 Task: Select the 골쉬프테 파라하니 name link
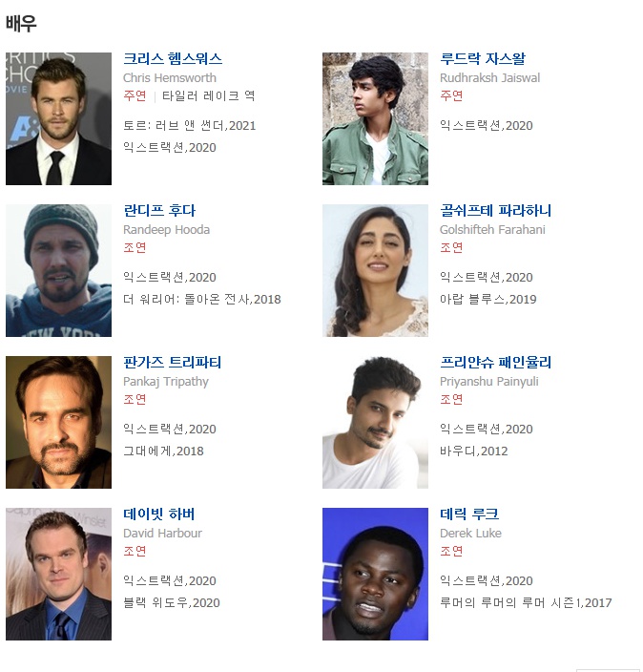click(x=496, y=210)
